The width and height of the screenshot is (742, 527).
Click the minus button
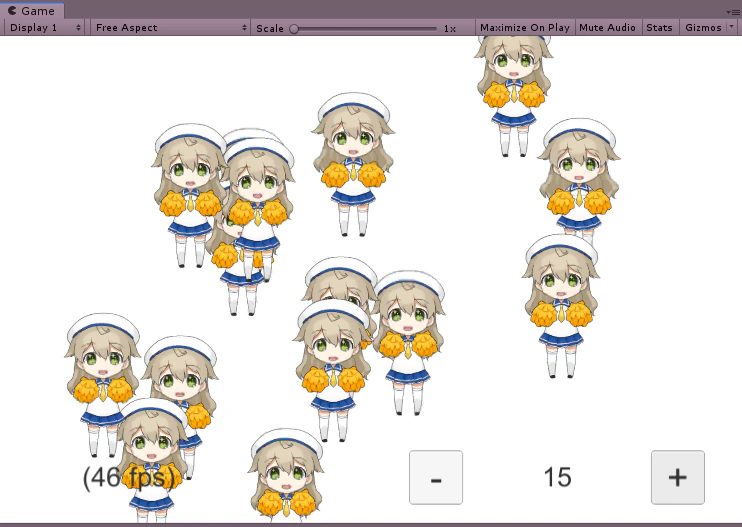click(436, 477)
